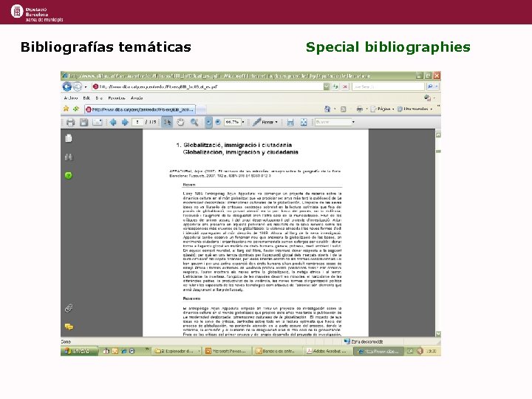
Task: Click the green help circle sidebar icon
Action: click(69, 175)
